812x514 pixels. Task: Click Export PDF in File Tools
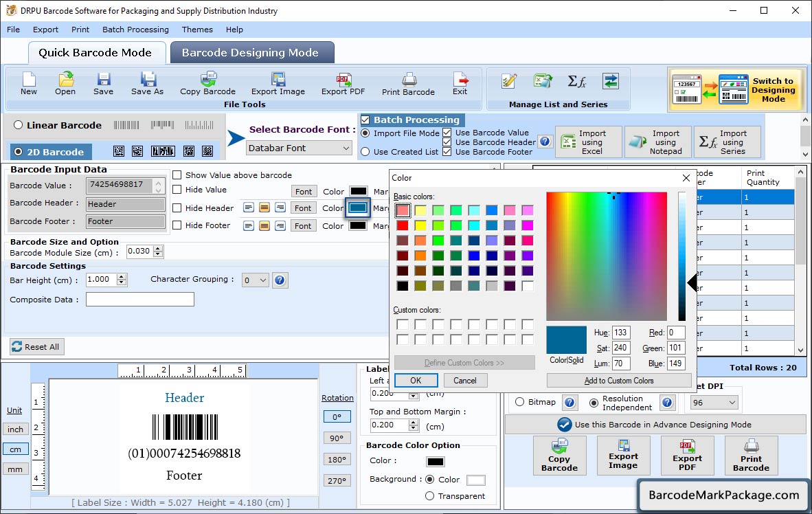pos(343,84)
